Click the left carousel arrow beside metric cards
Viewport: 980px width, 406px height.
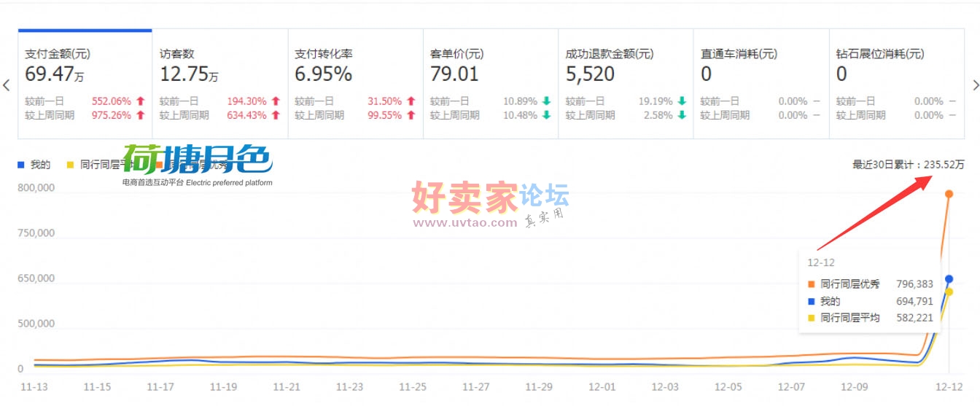(7, 85)
